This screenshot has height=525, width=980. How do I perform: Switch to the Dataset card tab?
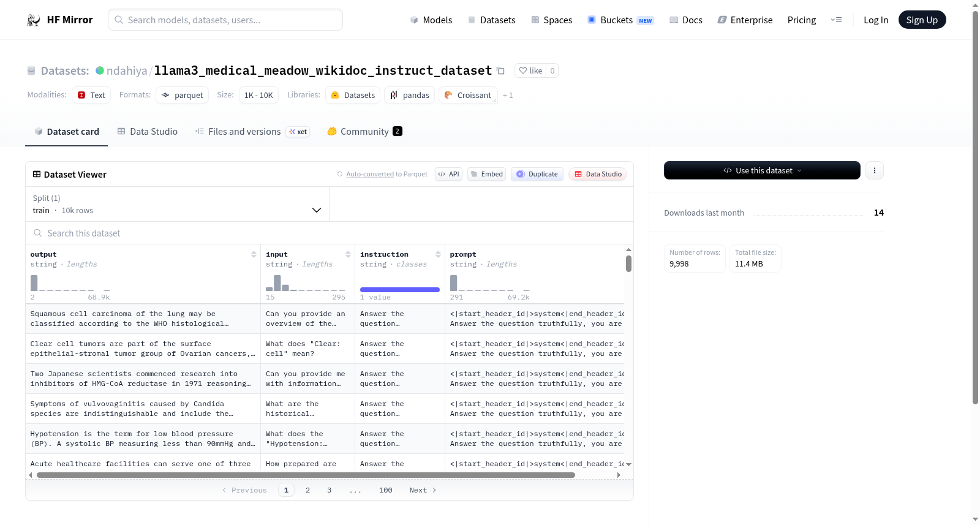coord(66,131)
